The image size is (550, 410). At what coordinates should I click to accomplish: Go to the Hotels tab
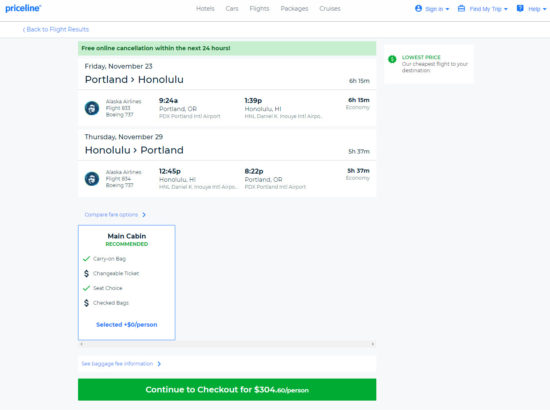pos(205,8)
